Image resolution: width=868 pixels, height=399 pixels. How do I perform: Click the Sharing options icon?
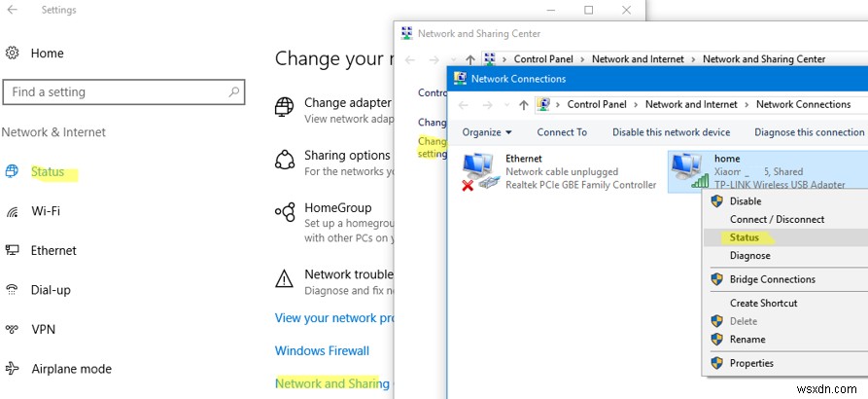click(285, 160)
